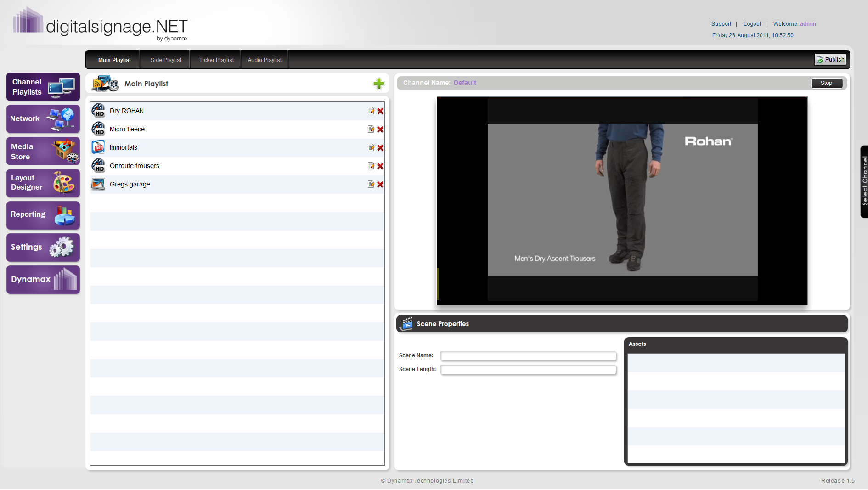The width and height of the screenshot is (868, 490).
Task: Open the Settings section
Action: pyautogui.click(x=43, y=248)
